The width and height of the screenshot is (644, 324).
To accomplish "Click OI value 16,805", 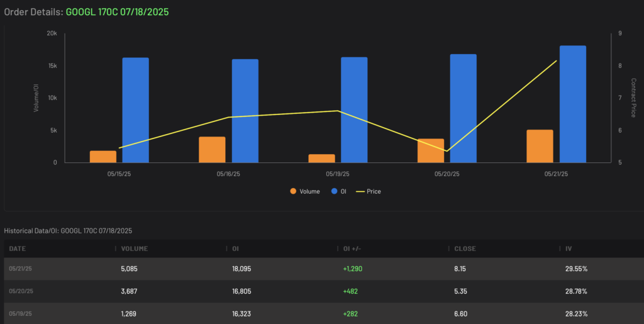I will (241, 291).
